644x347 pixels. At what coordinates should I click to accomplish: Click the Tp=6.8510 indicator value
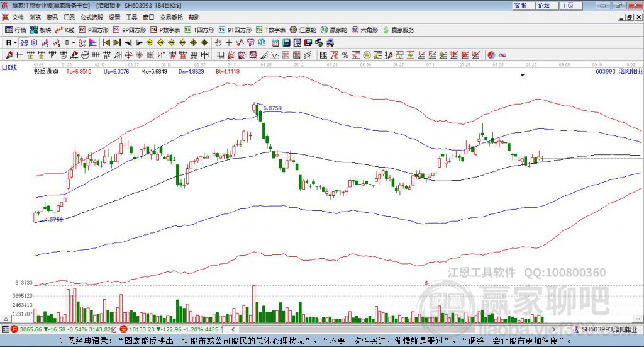point(79,72)
